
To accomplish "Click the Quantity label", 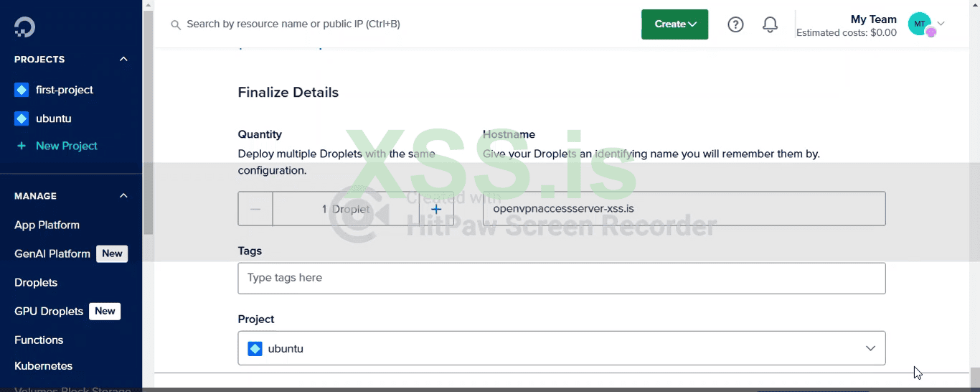I will pos(260,134).
